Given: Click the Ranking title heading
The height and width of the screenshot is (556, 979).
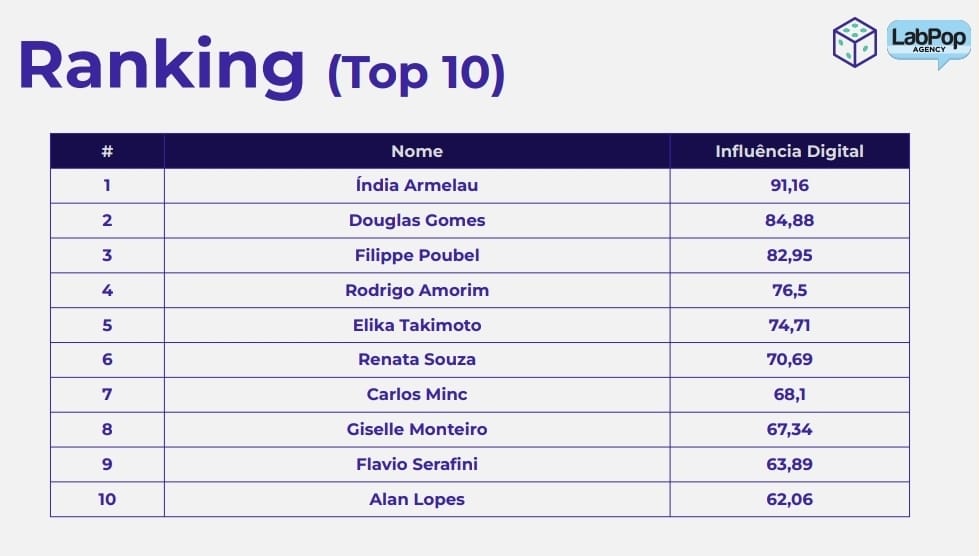Looking at the screenshot, I should (x=162, y=65).
